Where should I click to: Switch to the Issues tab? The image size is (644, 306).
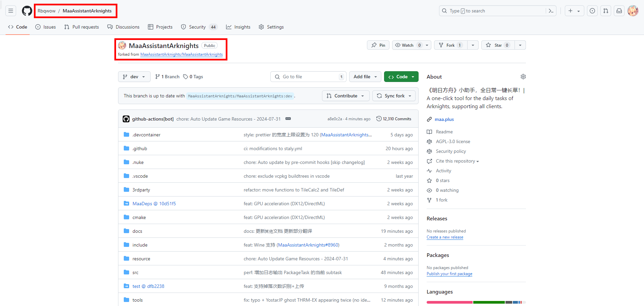[46, 27]
